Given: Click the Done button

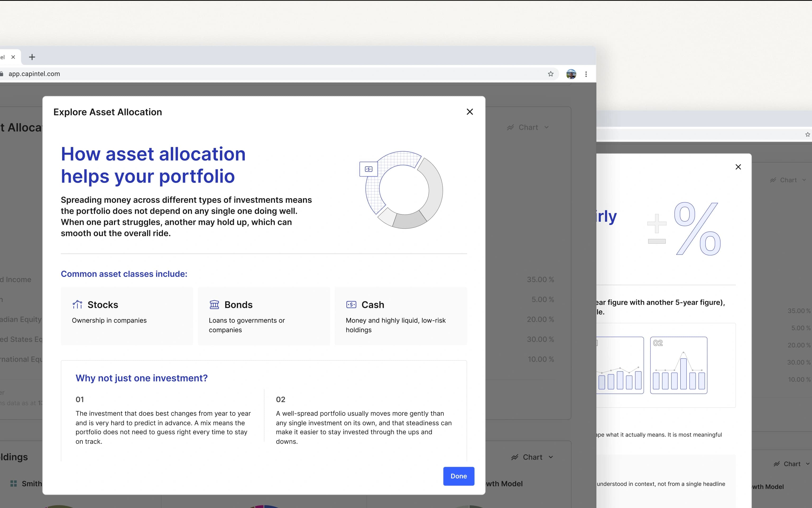Looking at the screenshot, I should pyautogui.click(x=459, y=476).
